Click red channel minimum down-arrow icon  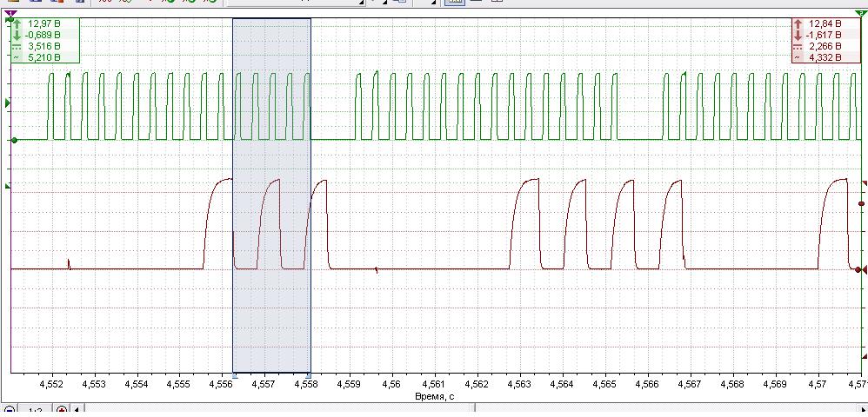tap(798, 35)
